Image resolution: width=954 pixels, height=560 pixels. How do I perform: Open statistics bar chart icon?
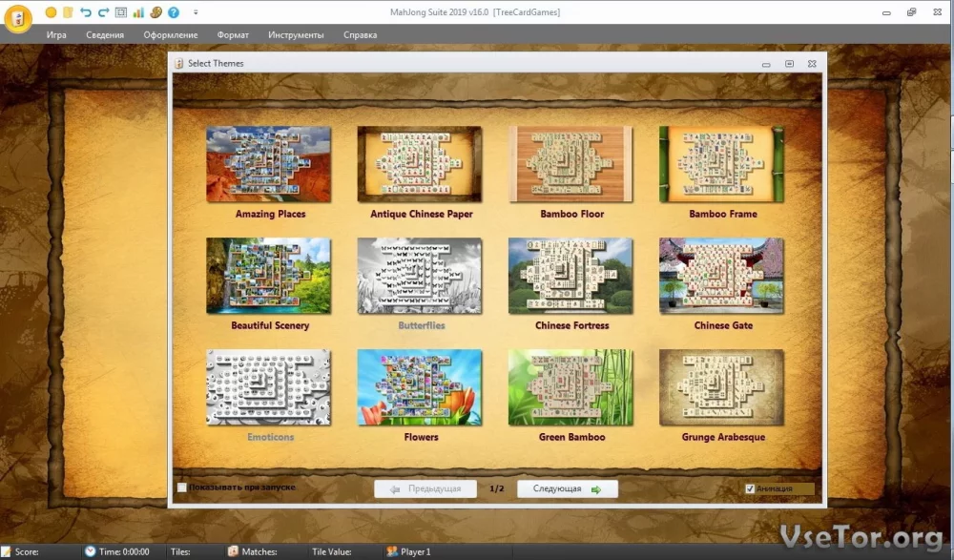[137, 12]
